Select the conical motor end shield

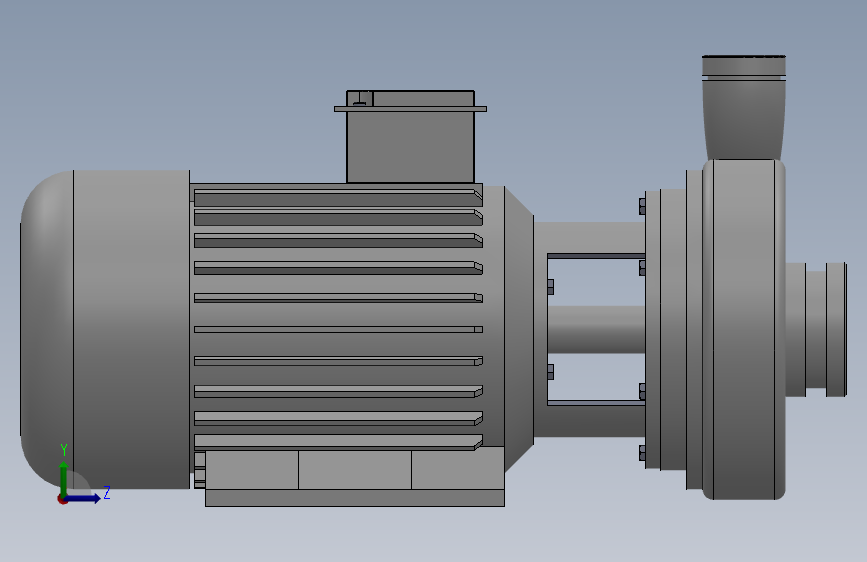tap(519, 330)
